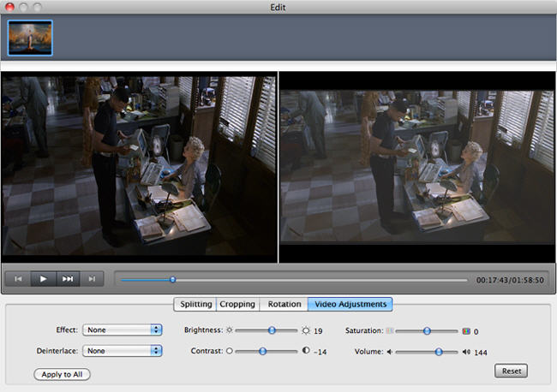Open the Effect dropdown
This screenshot has width=557, height=392.
pyautogui.click(x=123, y=330)
